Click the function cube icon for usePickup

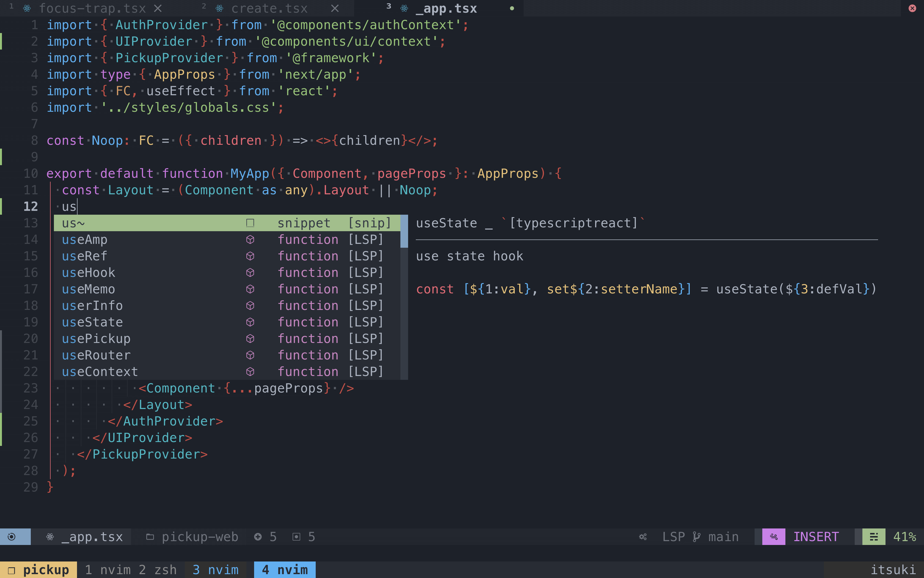(x=250, y=338)
